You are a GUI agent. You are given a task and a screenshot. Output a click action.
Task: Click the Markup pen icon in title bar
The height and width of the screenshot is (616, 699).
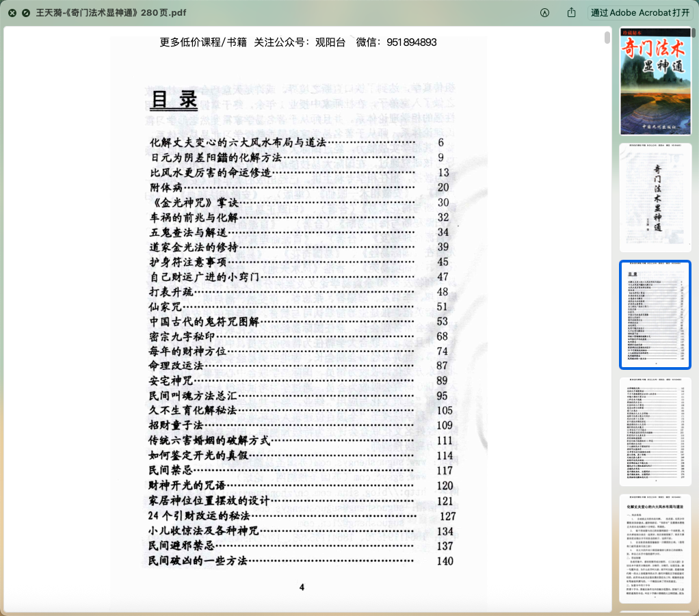click(545, 13)
